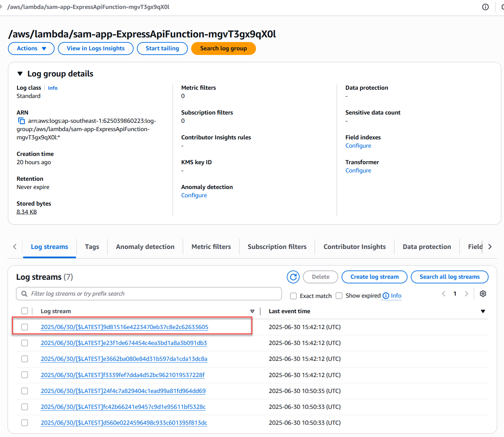
Task: Open log streams table preferences gear
Action: point(483,294)
